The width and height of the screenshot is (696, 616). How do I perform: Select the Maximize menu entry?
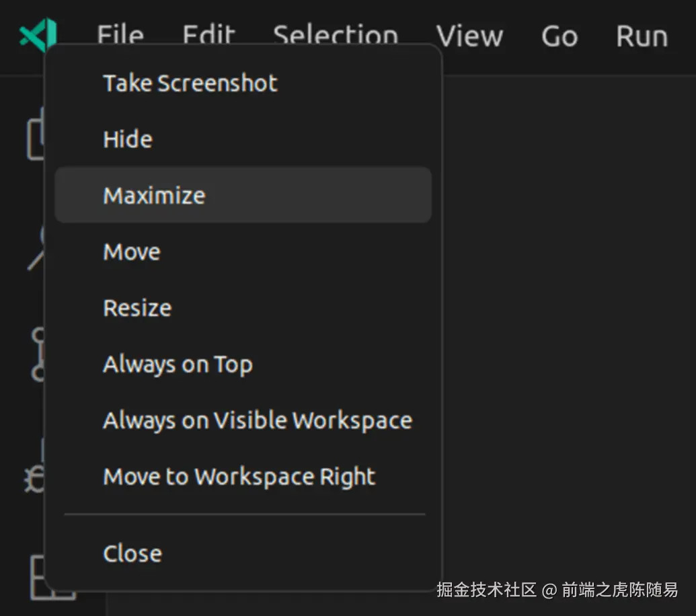point(155,196)
